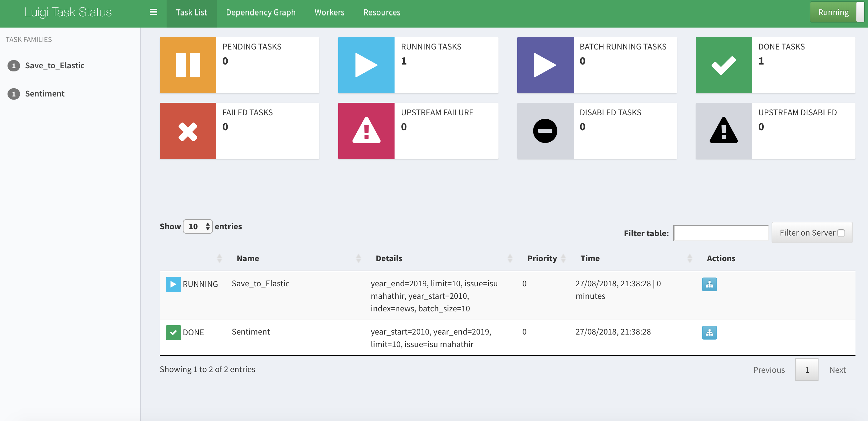Click the Upstream Failure warning icon
The width and height of the screenshot is (868, 421).
pos(366,131)
